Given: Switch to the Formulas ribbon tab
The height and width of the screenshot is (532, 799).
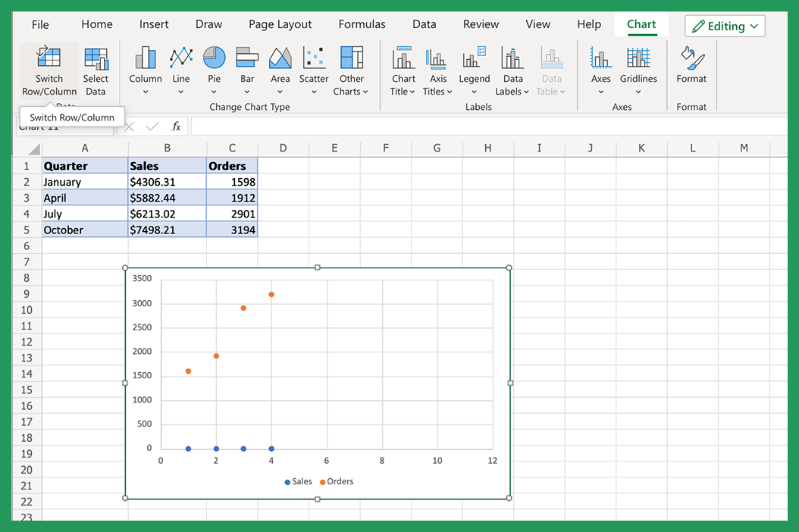Looking at the screenshot, I should click(362, 23).
